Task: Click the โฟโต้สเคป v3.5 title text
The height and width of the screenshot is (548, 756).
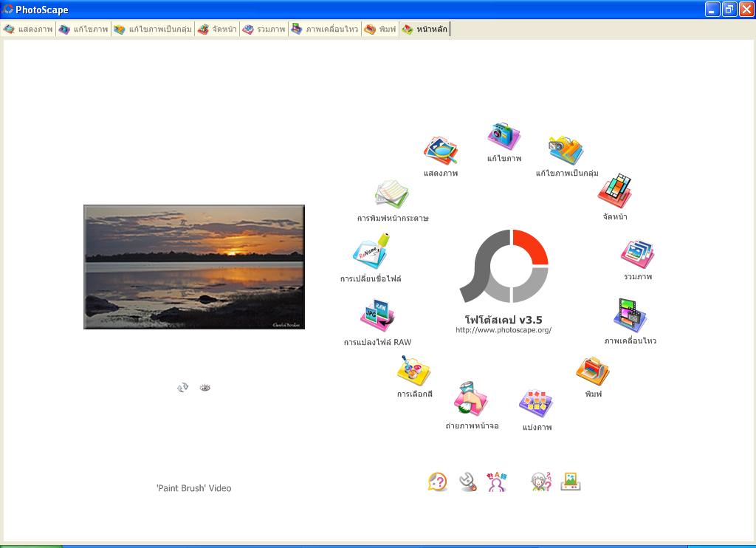Action: (504, 320)
